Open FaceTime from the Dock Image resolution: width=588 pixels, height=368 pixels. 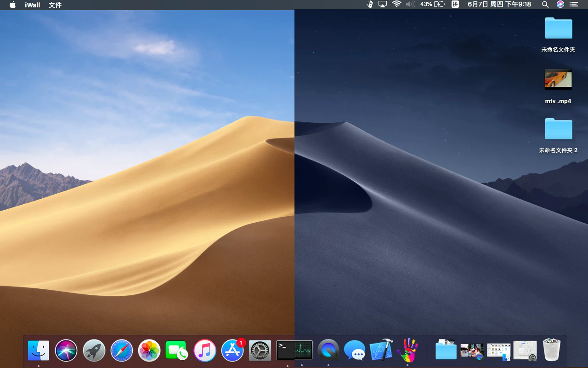pos(177,351)
